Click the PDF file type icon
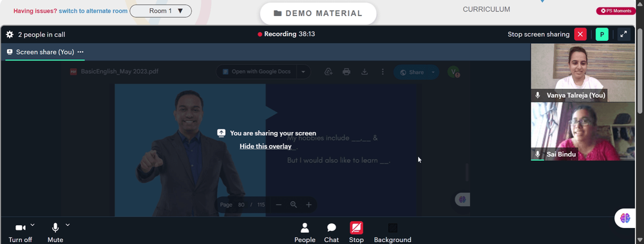644x244 pixels. click(73, 71)
